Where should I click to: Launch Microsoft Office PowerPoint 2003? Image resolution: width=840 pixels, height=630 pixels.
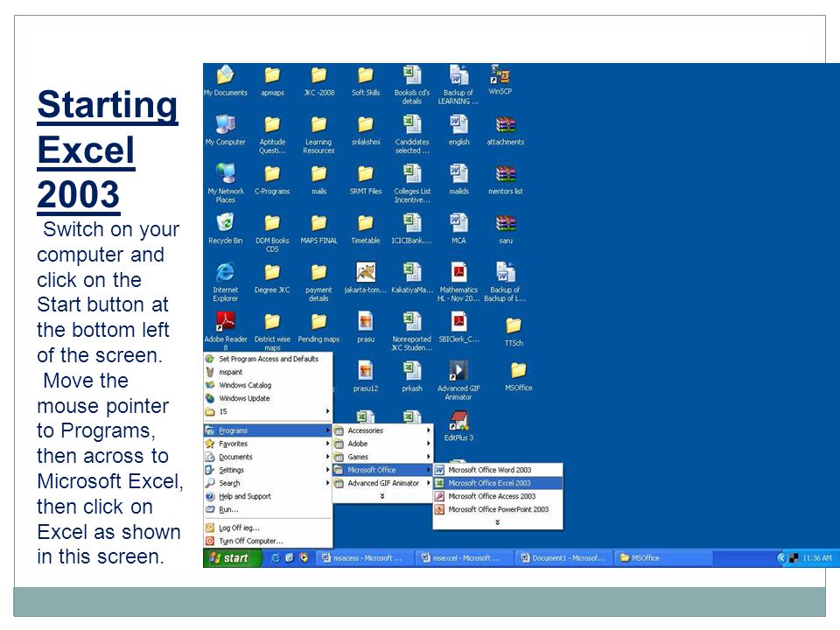(x=498, y=509)
